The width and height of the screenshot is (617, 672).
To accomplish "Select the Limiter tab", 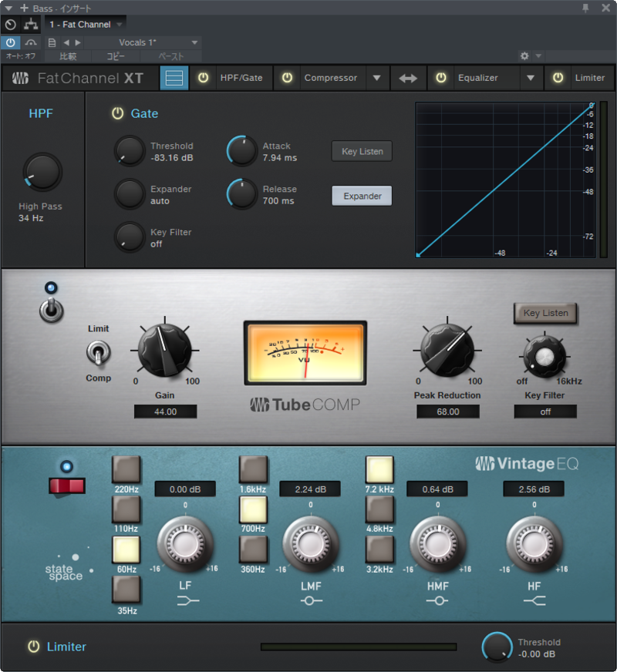I will point(590,78).
